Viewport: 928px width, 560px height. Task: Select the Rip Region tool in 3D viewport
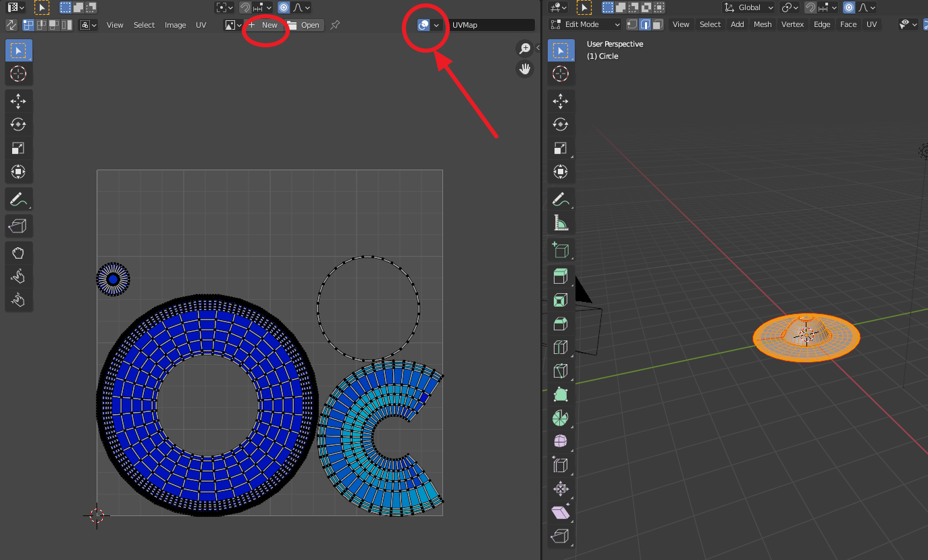[x=561, y=536]
